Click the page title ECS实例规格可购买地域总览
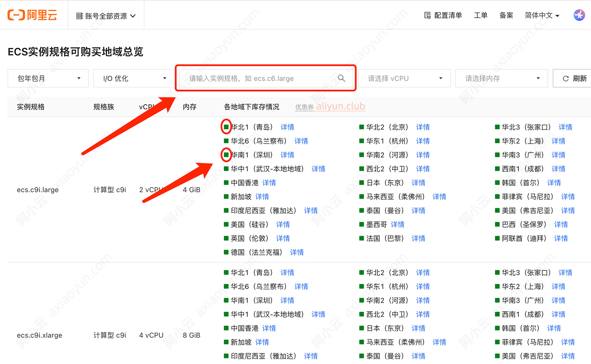This screenshot has width=591, height=364. tap(75, 52)
